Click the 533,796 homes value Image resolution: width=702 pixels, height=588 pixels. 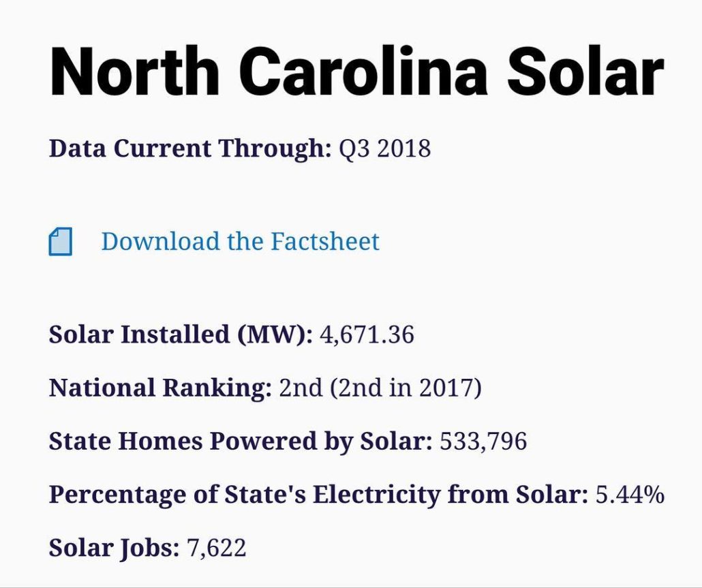(483, 441)
